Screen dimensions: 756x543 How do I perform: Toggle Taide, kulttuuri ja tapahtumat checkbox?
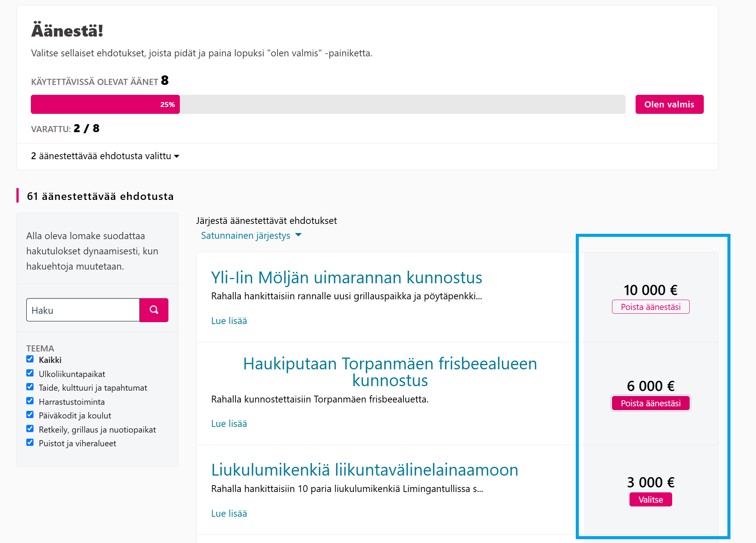click(30, 387)
